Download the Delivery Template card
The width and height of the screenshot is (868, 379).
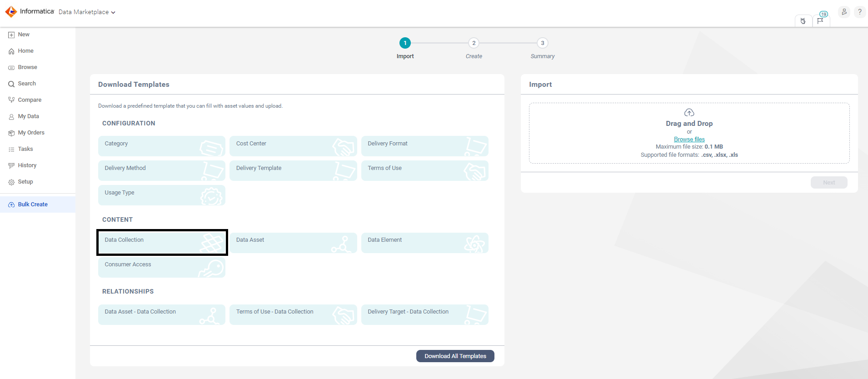pos(293,170)
